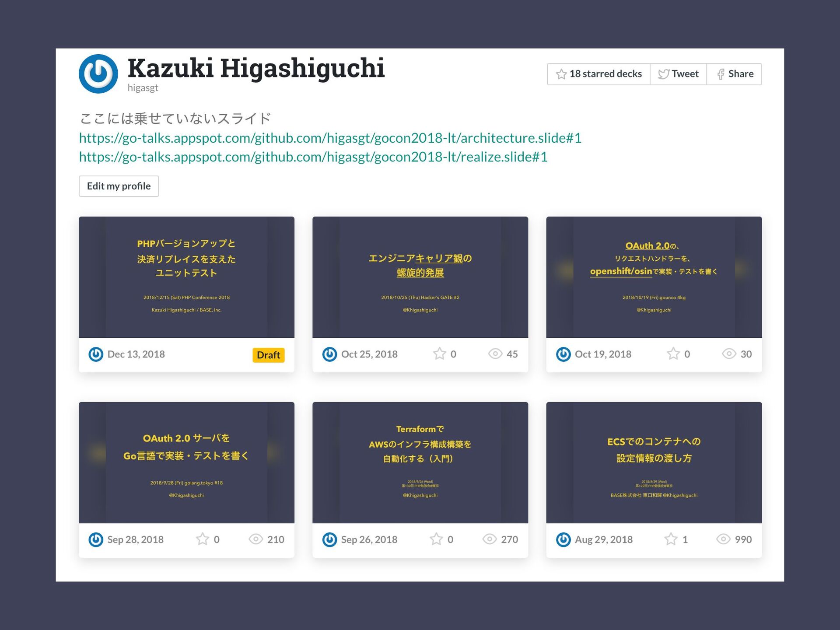Open the architecture.slide#1 link
The width and height of the screenshot is (840, 630).
(x=330, y=138)
